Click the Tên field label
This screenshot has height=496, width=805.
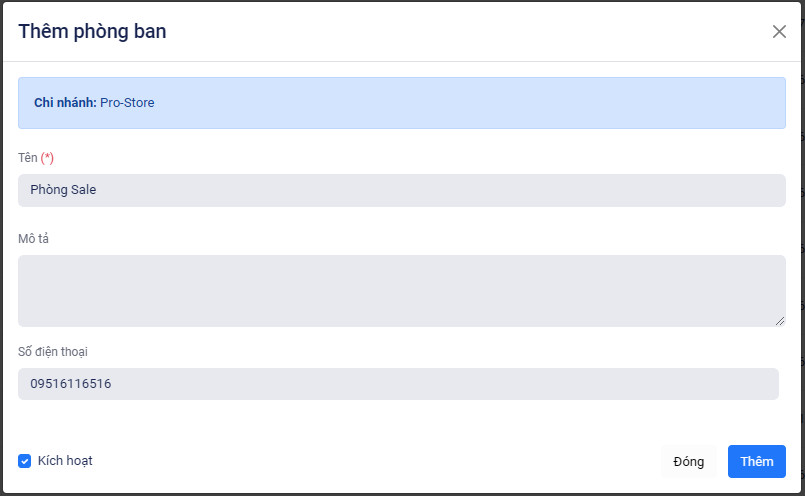[x=27, y=158]
